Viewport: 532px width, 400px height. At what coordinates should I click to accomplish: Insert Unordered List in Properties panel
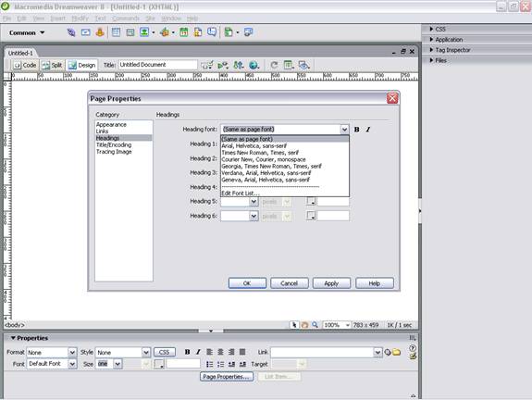(210, 364)
